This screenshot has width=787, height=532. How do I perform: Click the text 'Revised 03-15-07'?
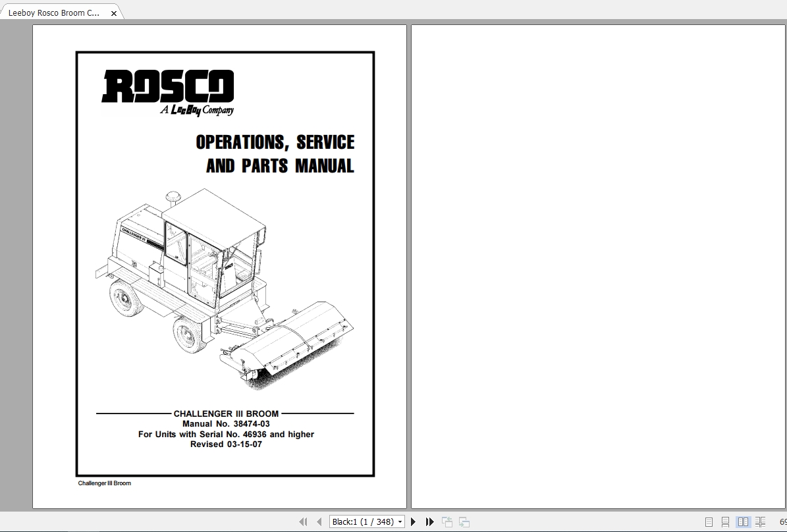[x=226, y=444]
